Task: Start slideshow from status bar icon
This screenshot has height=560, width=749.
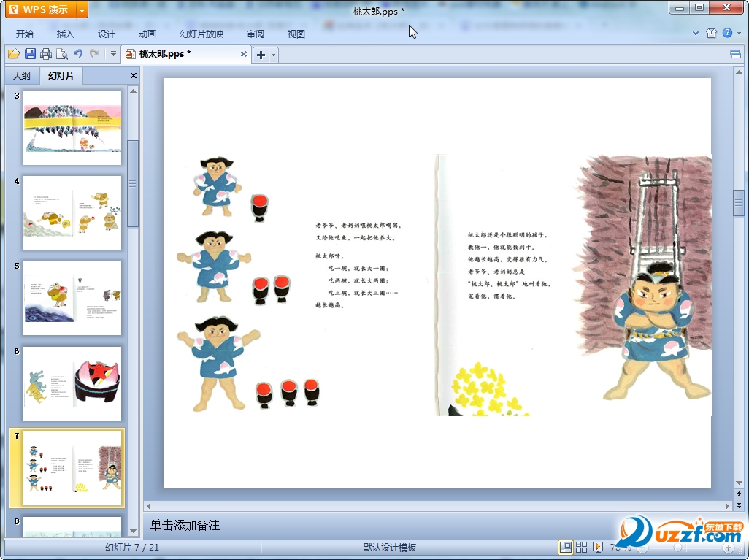Action: pyautogui.click(x=597, y=547)
